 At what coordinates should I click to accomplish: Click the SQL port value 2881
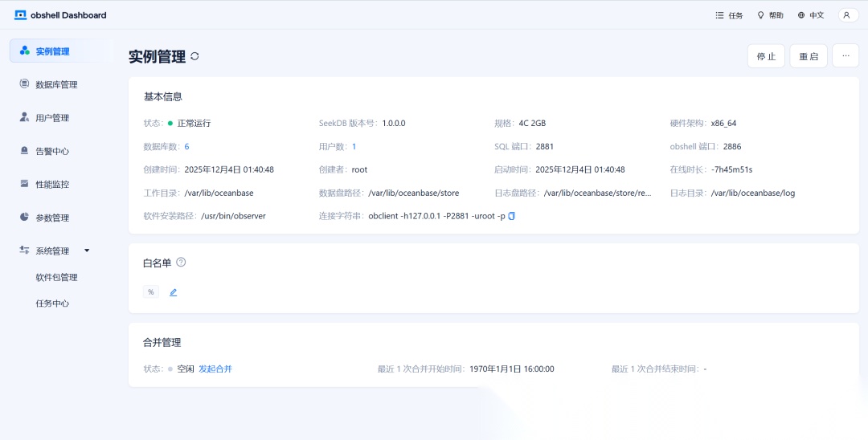[545, 146]
